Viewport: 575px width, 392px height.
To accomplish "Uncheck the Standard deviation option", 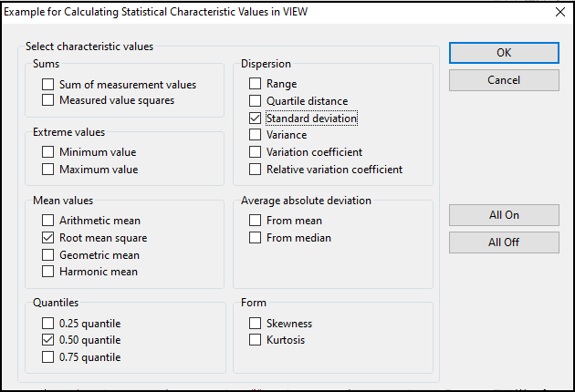I will coord(256,119).
